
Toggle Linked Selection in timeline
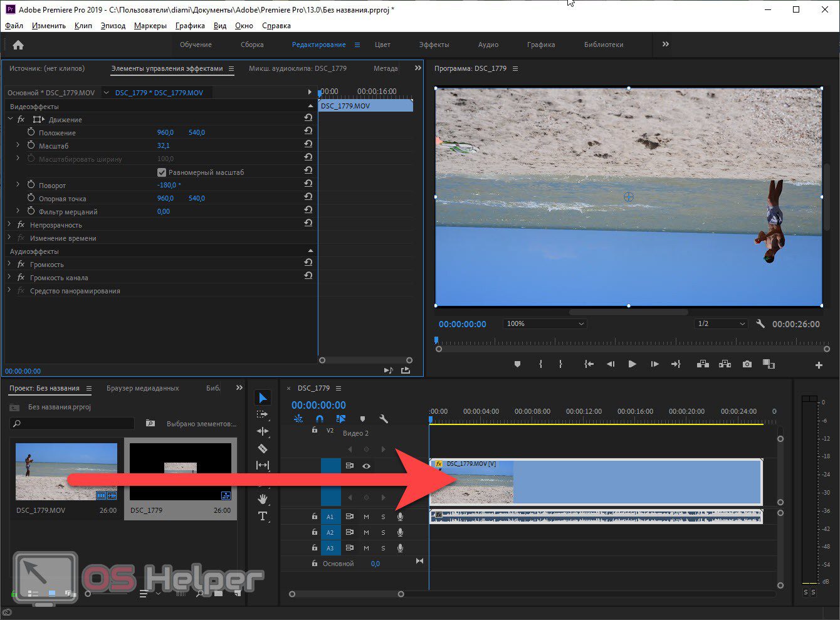point(341,419)
